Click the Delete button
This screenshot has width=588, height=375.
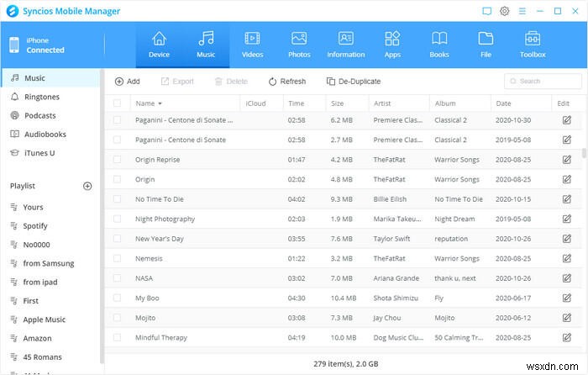[231, 82]
